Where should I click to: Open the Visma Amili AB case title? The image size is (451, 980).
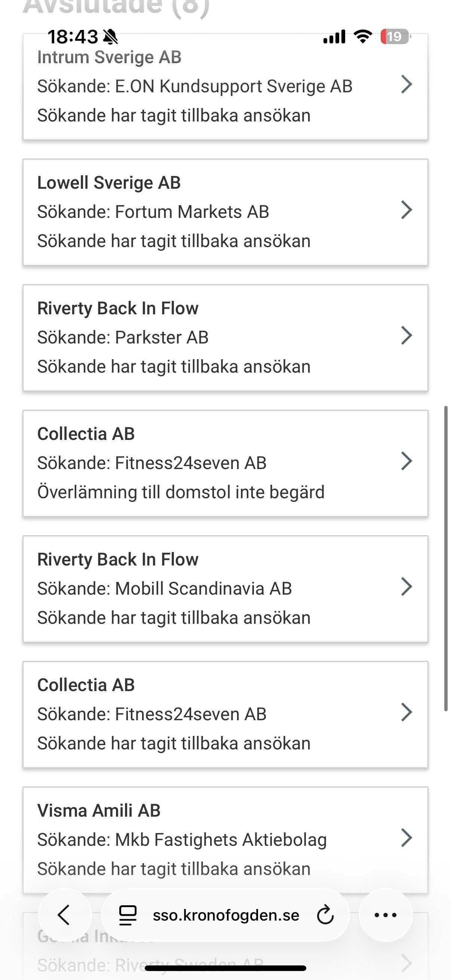click(99, 810)
